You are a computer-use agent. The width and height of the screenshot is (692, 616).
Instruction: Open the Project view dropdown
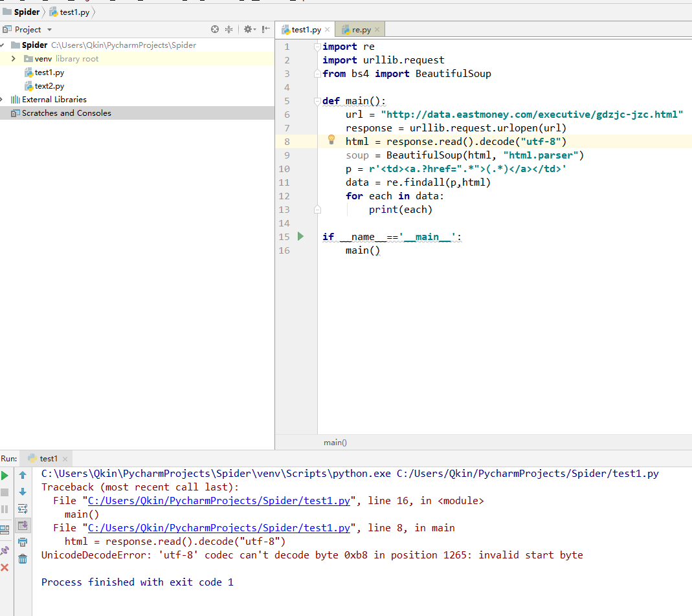(x=49, y=30)
